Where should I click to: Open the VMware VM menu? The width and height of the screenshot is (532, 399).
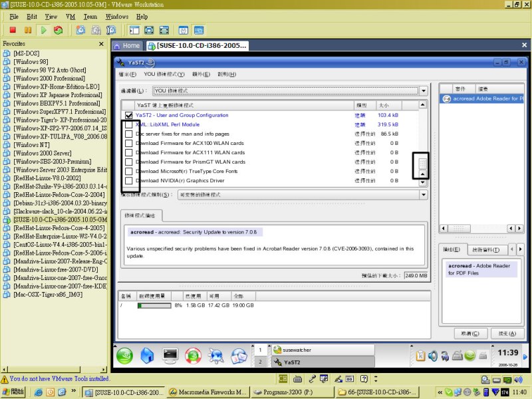pyautogui.click(x=70, y=17)
